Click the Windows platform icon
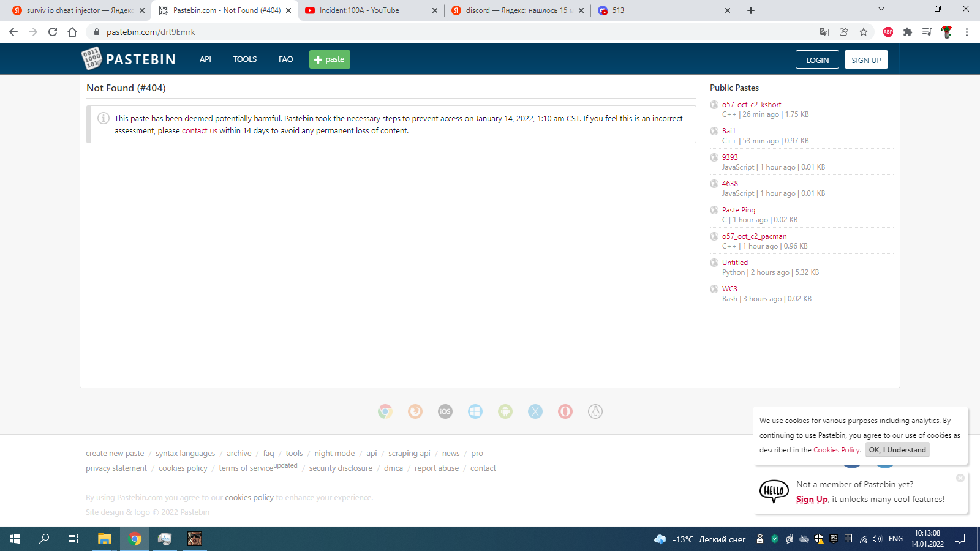Viewport: 980px width, 551px height. click(x=476, y=411)
